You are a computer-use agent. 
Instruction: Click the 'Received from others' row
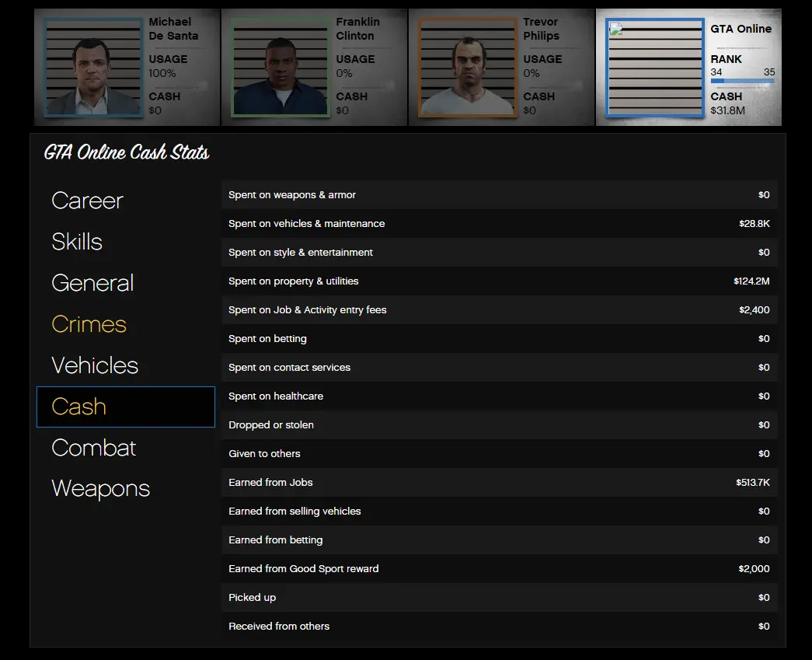499,627
